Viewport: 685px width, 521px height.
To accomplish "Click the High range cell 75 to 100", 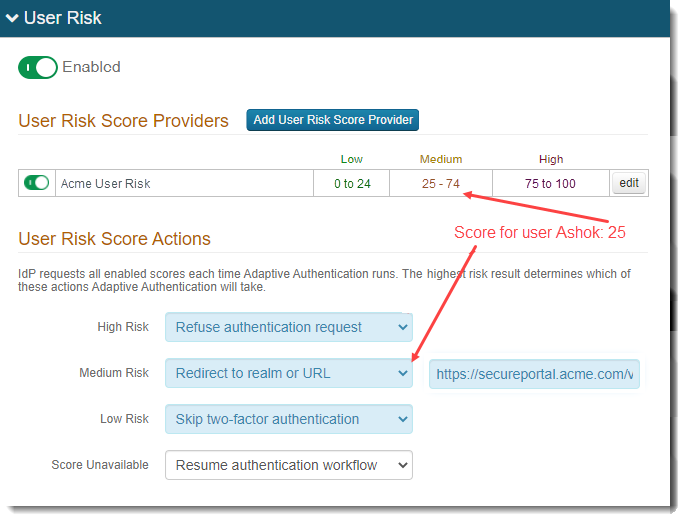I will [550, 184].
